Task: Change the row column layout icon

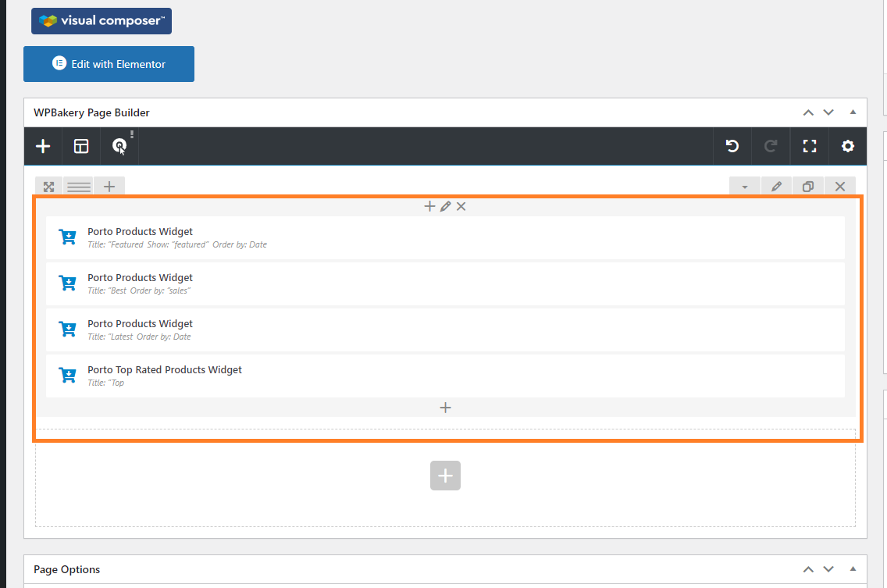Action: point(79,186)
